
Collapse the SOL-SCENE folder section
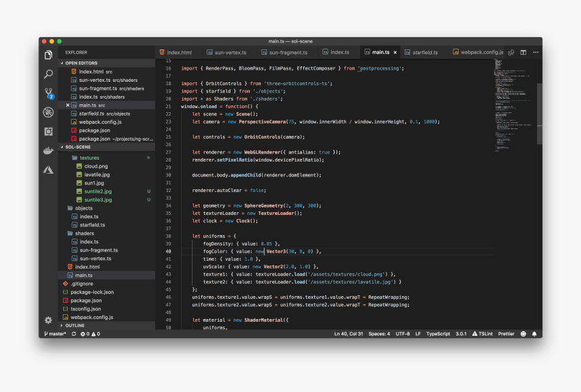(x=107, y=147)
